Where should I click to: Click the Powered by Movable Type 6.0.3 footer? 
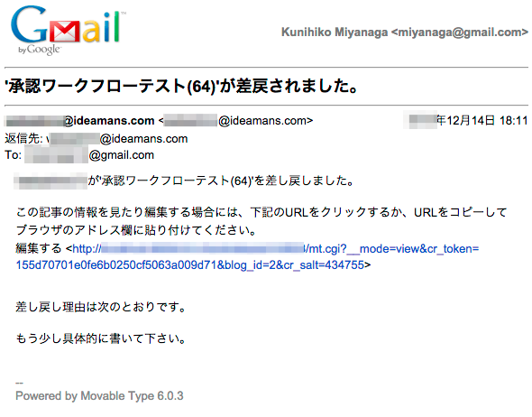pos(99,396)
